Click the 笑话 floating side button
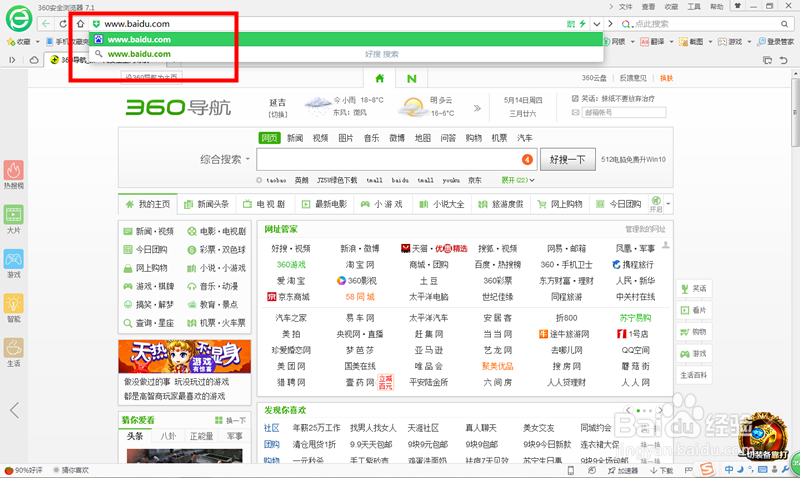This screenshot has width=800, height=478. 694,289
